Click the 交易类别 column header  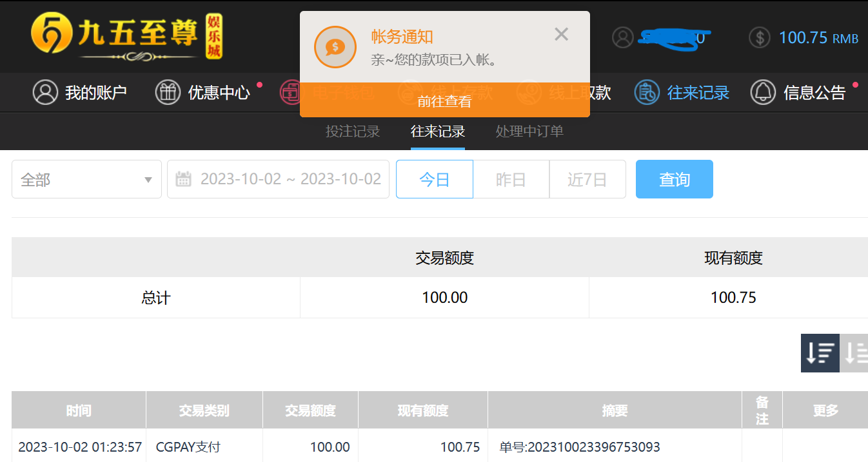coord(204,410)
